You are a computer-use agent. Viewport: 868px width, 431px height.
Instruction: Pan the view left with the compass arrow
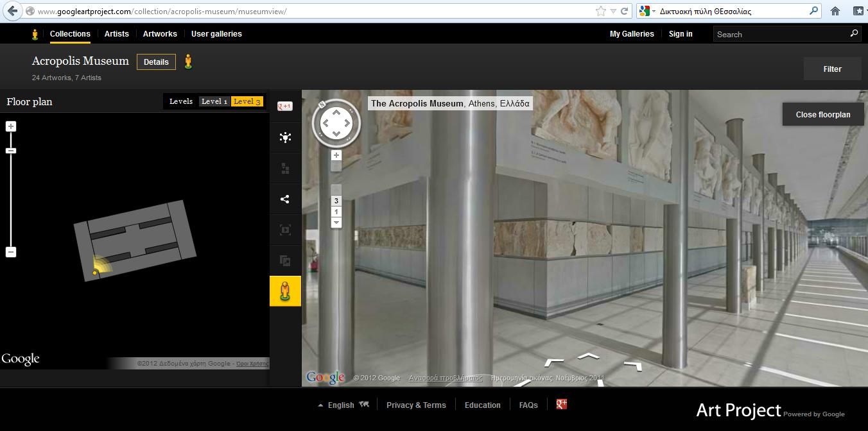tap(325, 124)
